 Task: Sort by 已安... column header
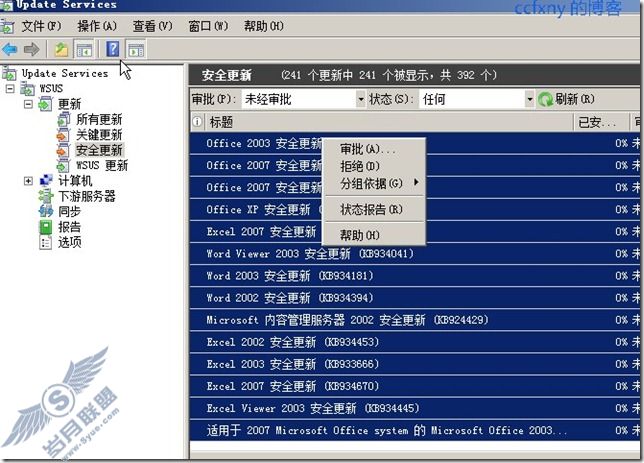pos(600,122)
